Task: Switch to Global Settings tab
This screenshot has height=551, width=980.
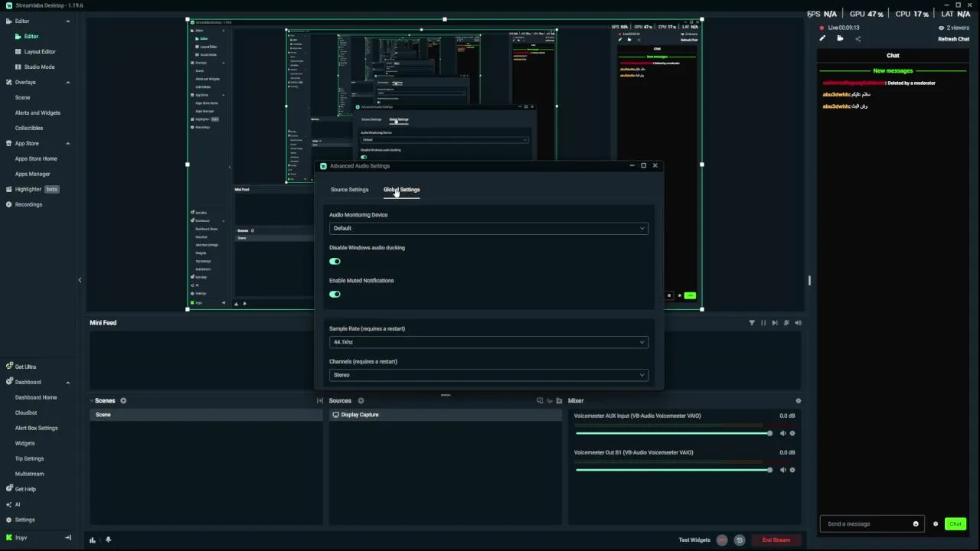Action: point(401,190)
